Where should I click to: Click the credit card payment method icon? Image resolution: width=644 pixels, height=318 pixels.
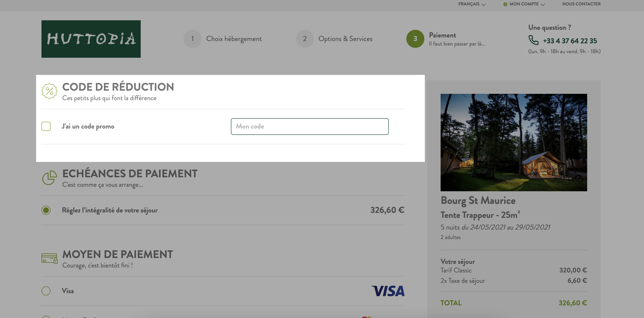[50, 258]
